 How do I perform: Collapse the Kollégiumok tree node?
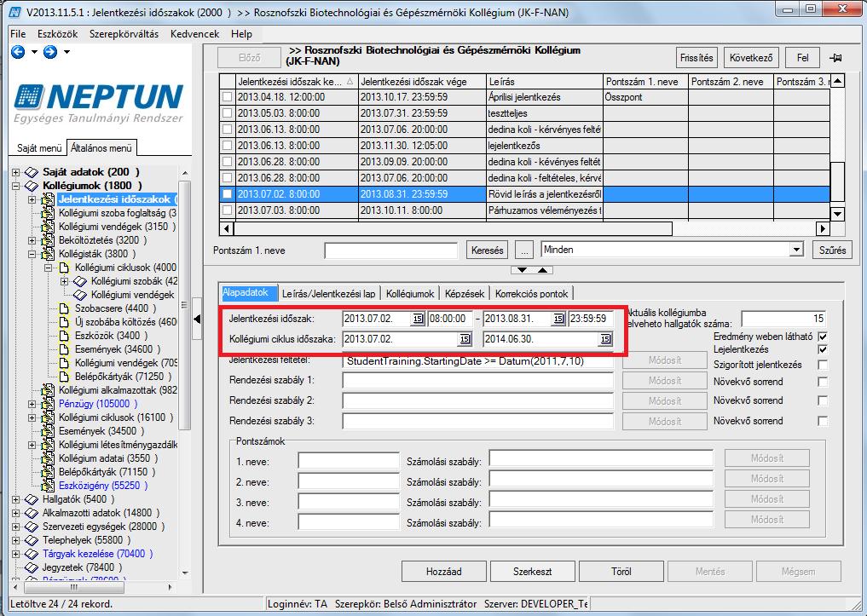(x=16, y=186)
